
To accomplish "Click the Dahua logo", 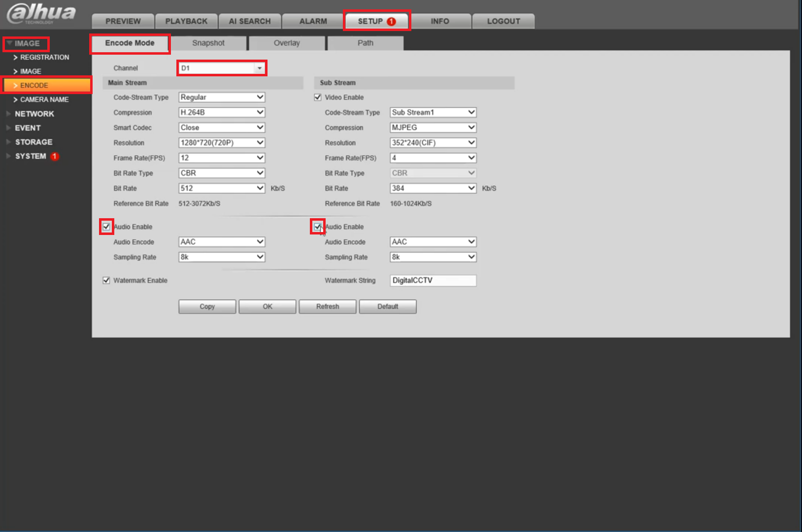I will pos(42,13).
